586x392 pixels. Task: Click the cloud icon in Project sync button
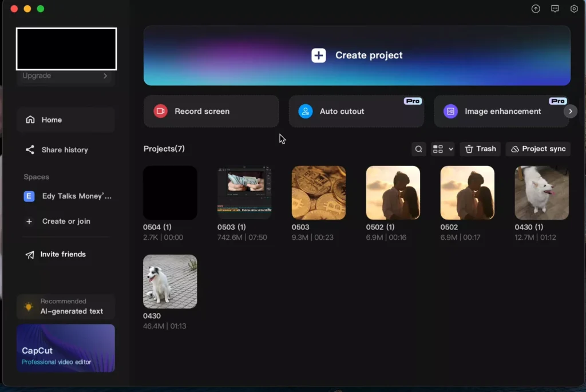pos(515,149)
